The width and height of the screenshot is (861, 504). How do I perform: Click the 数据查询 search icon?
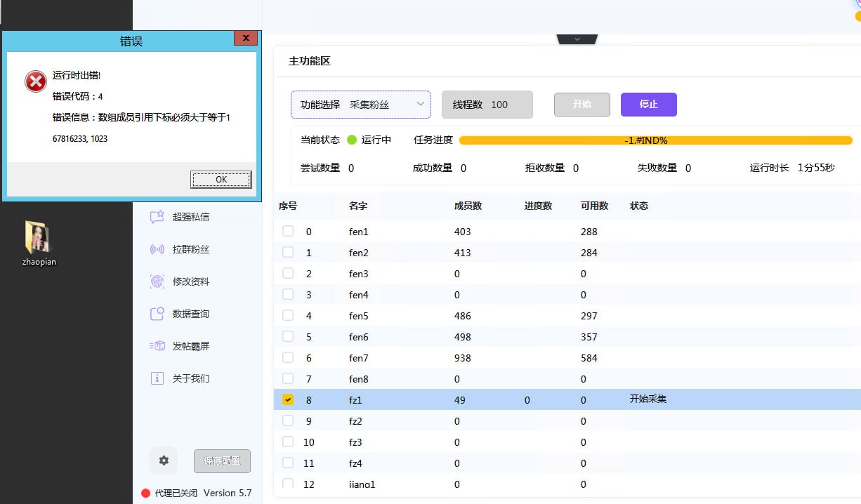(157, 314)
